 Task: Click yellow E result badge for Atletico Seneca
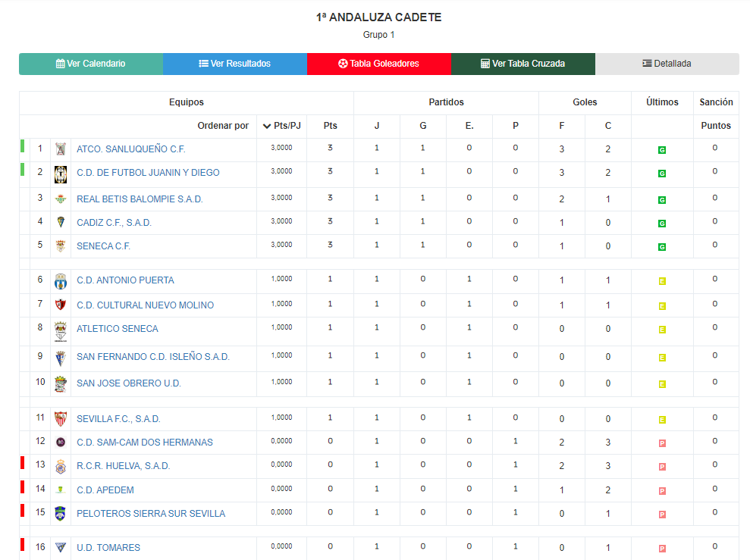662,330
